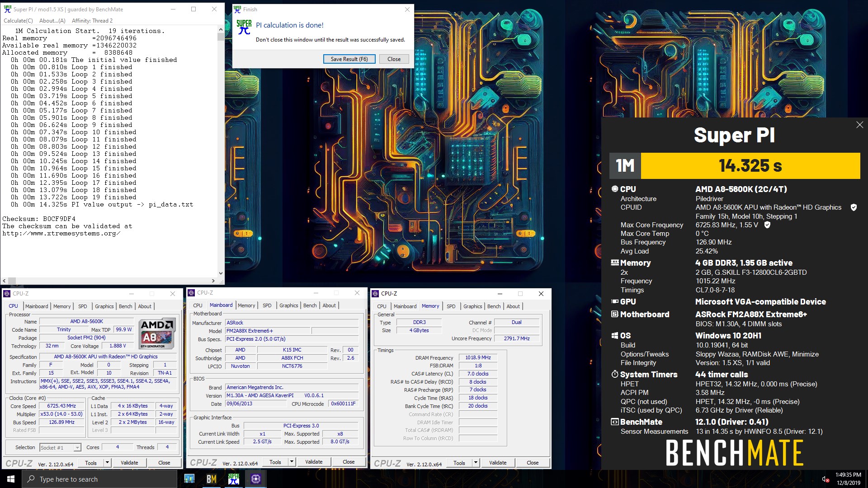Open Tools dropdown arrow in CPU tab window
Screen dimensions: 868x488
[x=107, y=463]
